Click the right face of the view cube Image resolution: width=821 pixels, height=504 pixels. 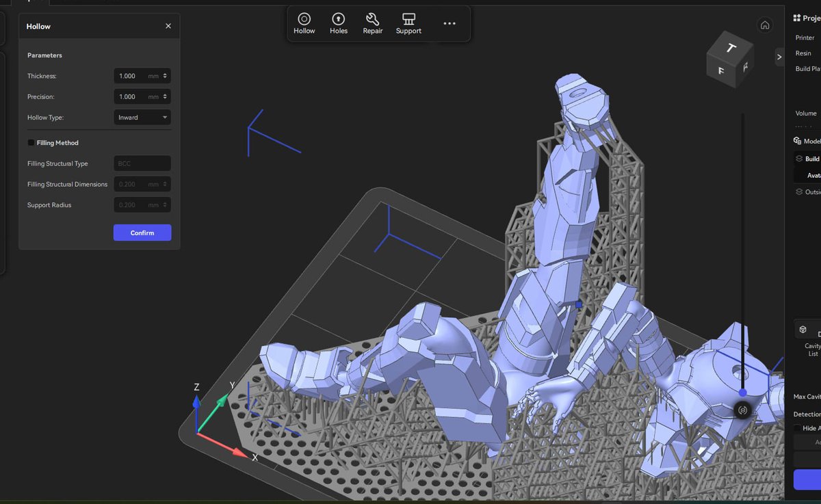coord(744,68)
